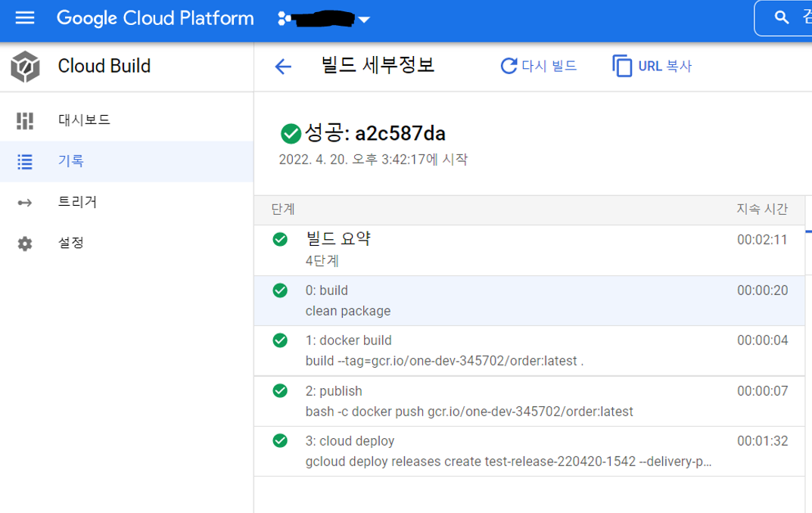Open the hamburger navigation menu
812x513 pixels.
tap(25, 18)
